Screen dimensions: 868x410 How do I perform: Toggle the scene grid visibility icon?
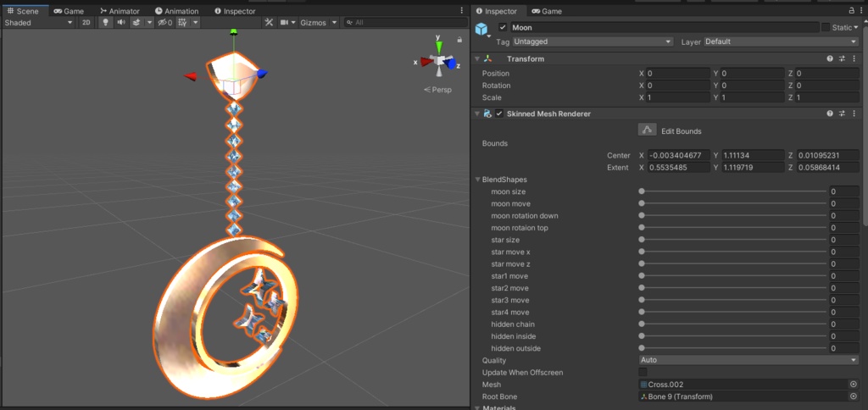(183, 22)
